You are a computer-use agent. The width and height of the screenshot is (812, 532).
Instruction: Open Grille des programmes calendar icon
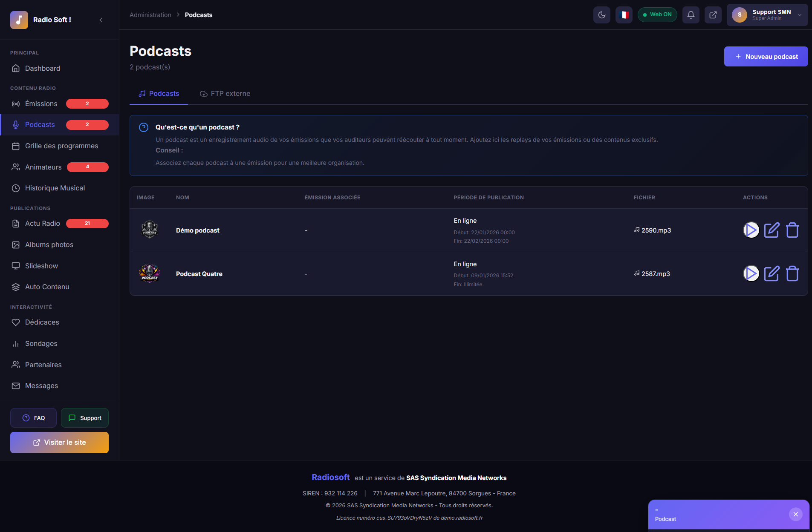point(16,146)
